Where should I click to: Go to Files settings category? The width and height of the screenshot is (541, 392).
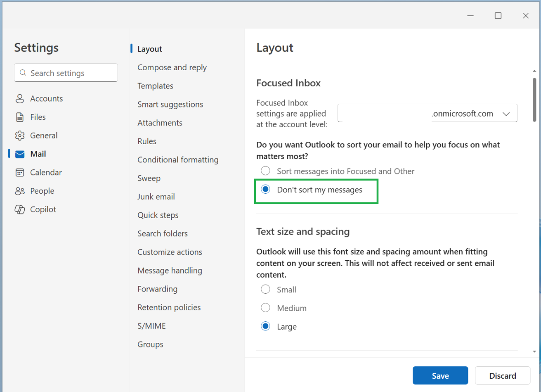pos(38,117)
